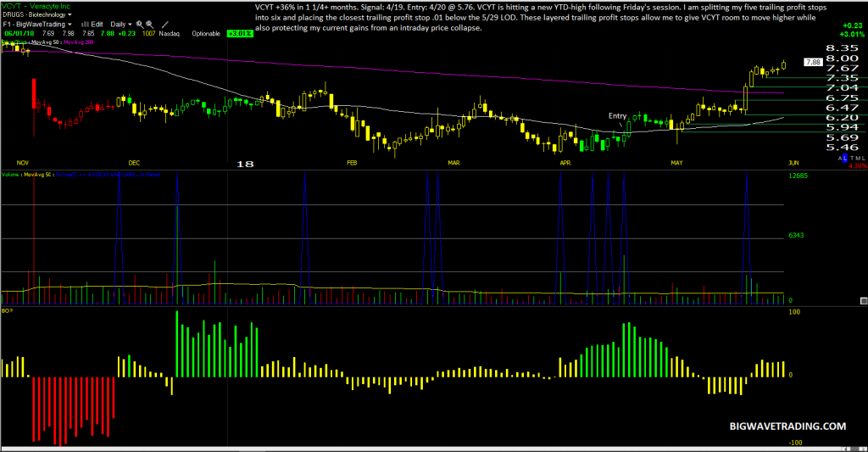Viewport: 868px width, 452px height.
Task: Select the drawing pencil tool
Action: pyautogui.click(x=165, y=25)
